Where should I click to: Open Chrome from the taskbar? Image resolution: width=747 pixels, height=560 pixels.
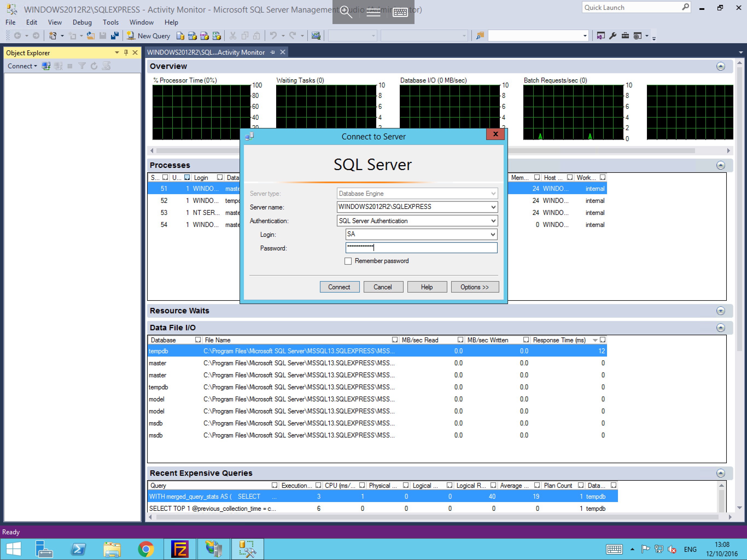pyautogui.click(x=146, y=549)
